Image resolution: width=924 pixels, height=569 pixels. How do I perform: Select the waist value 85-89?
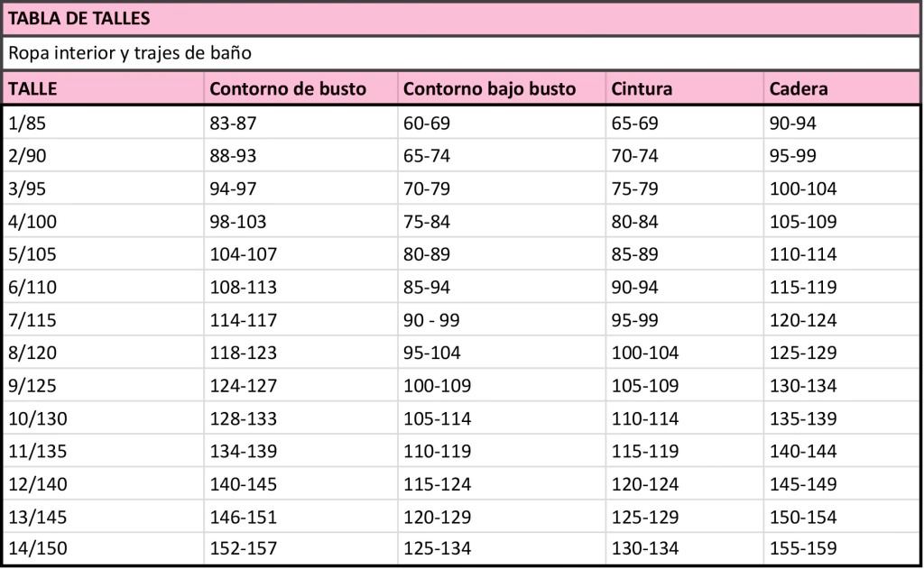coord(635,254)
